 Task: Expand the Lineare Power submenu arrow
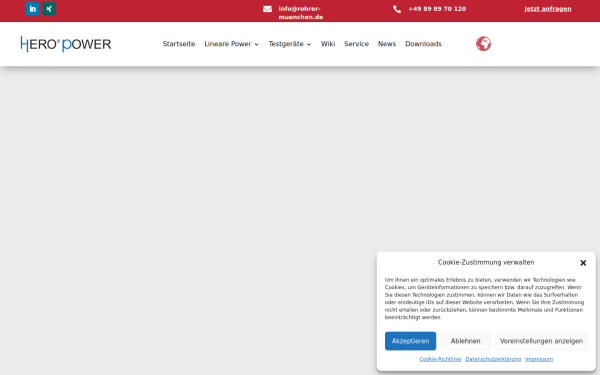(256, 44)
